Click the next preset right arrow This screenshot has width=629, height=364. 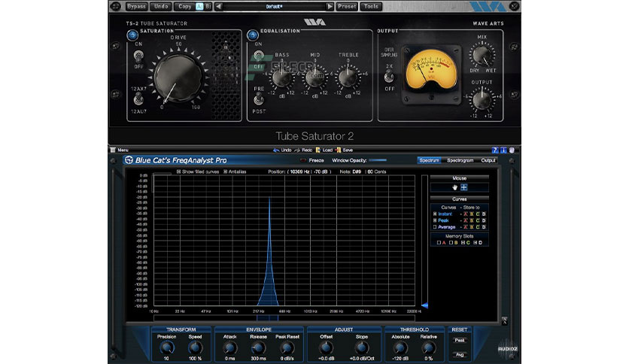tap(330, 7)
